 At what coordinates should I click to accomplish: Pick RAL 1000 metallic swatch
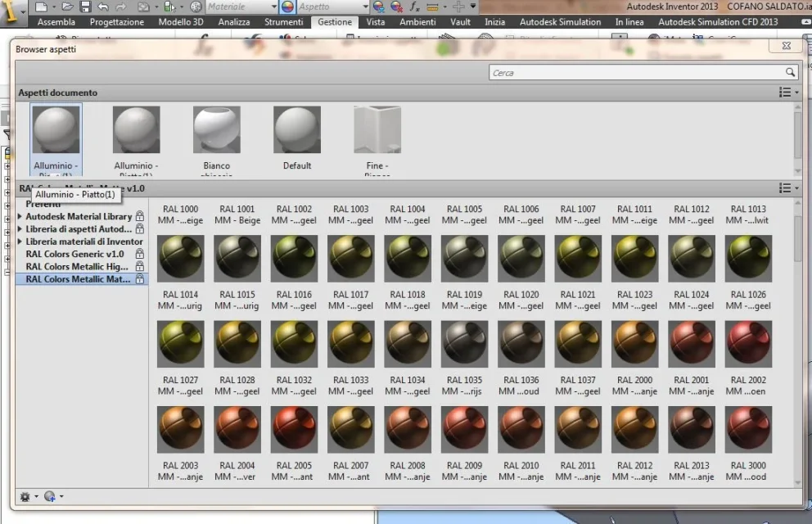click(181, 259)
